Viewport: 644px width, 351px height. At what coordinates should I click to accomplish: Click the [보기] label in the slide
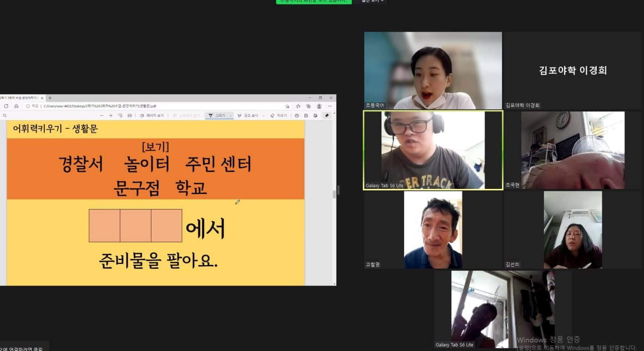click(x=155, y=147)
